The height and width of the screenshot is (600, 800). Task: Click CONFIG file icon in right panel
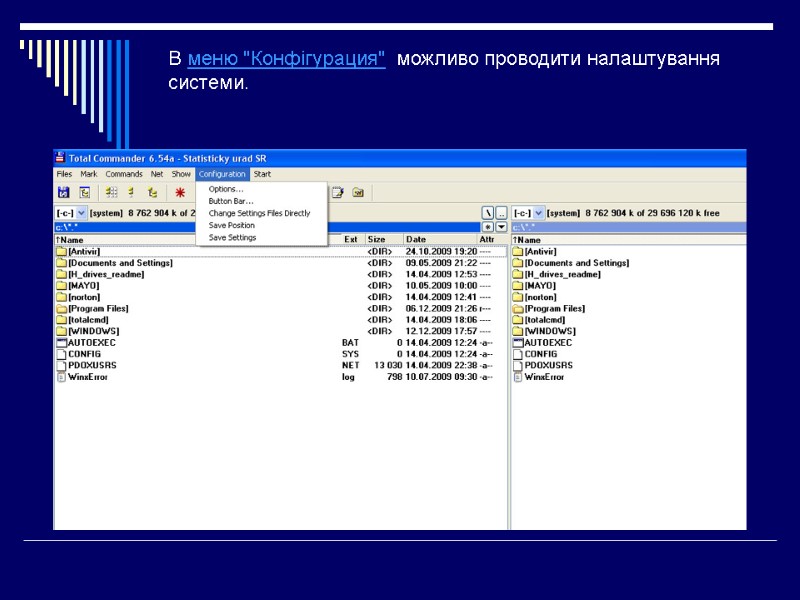518,354
